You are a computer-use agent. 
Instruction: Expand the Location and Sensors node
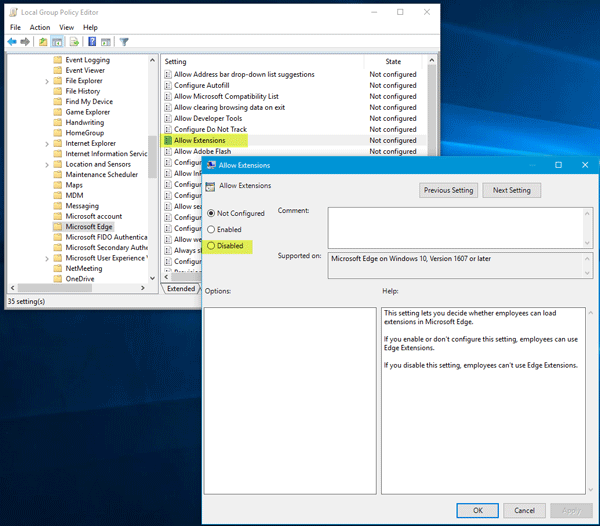pyautogui.click(x=46, y=164)
